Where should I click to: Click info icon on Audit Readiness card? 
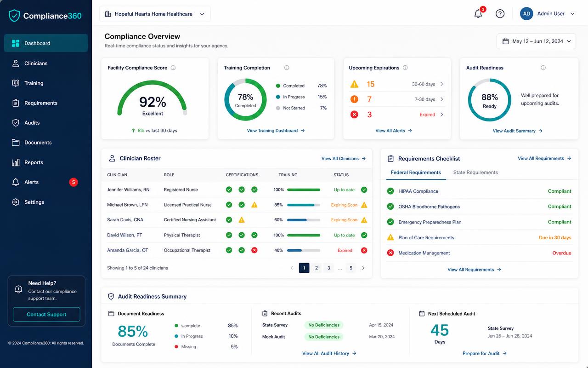543,68
